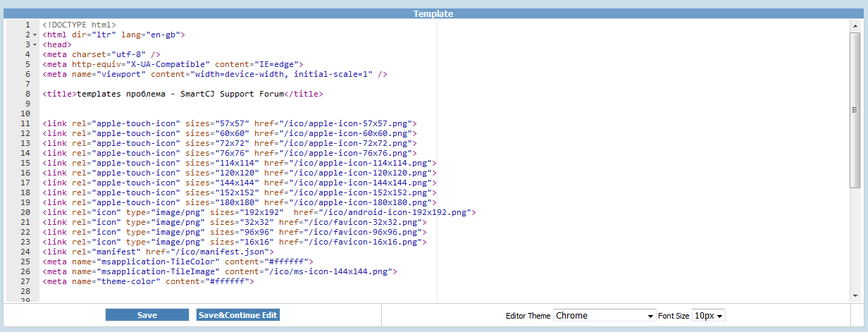Click the scrollbar up arrow
The height and width of the screenshot is (332, 868).
855,25
